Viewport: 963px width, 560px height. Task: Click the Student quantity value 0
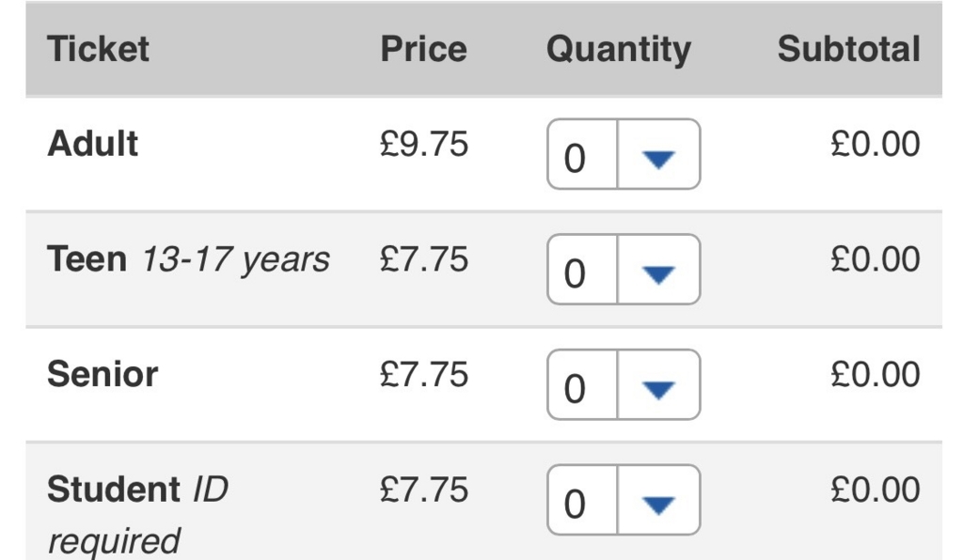[x=575, y=505]
